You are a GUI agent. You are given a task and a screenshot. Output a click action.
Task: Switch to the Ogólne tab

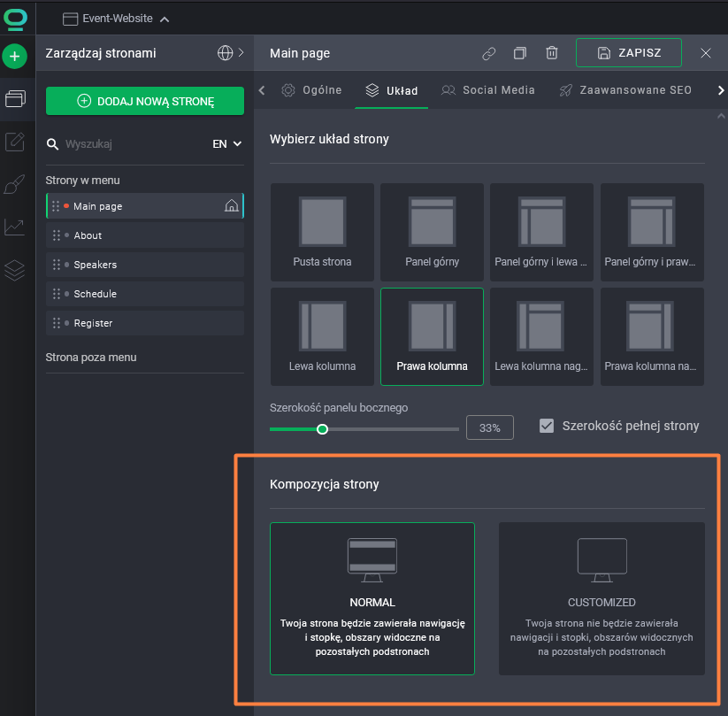(x=311, y=90)
